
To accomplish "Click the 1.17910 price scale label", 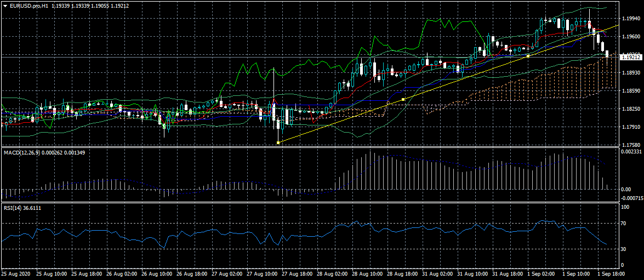I will [630, 127].
